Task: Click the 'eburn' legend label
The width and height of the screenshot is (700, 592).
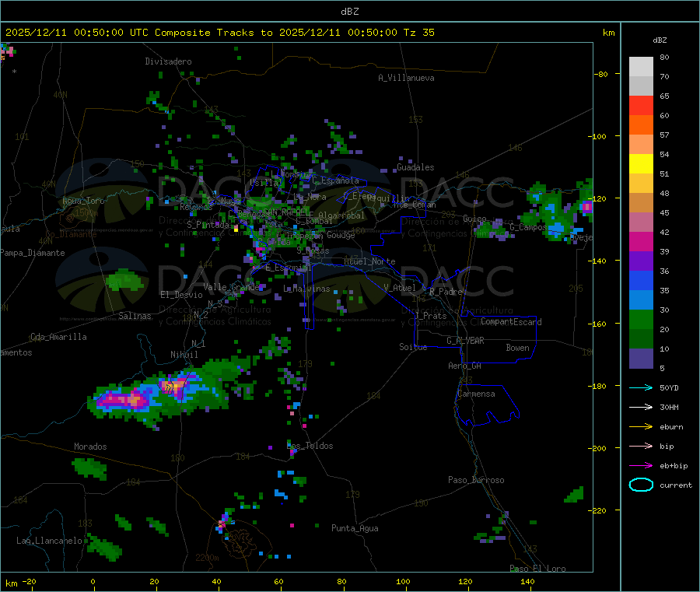Action: 671,427
